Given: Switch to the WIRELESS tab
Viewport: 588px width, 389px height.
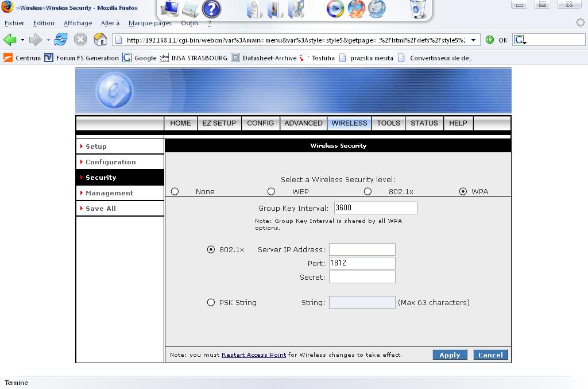Looking at the screenshot, I should [x=349, y=123].
